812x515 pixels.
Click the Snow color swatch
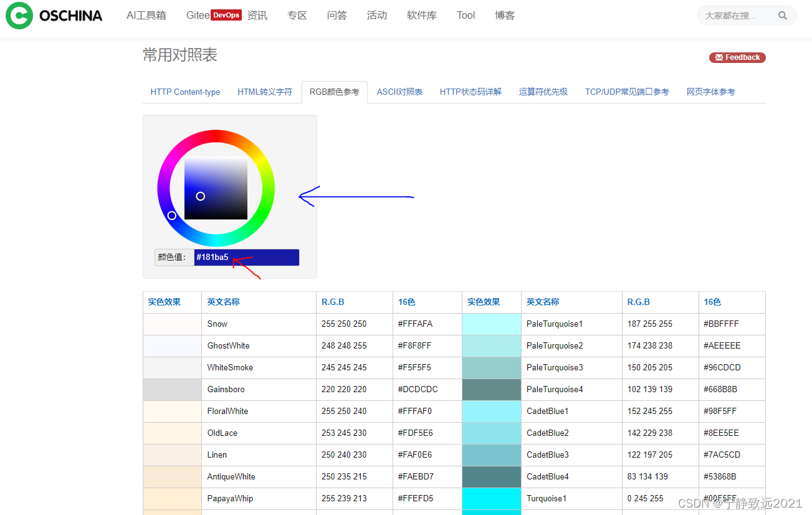click(172, 324)
